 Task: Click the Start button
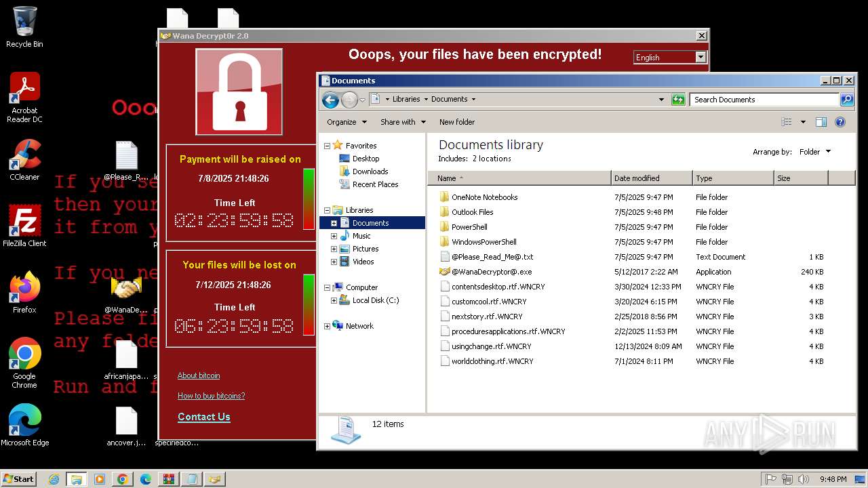point(19,479)
